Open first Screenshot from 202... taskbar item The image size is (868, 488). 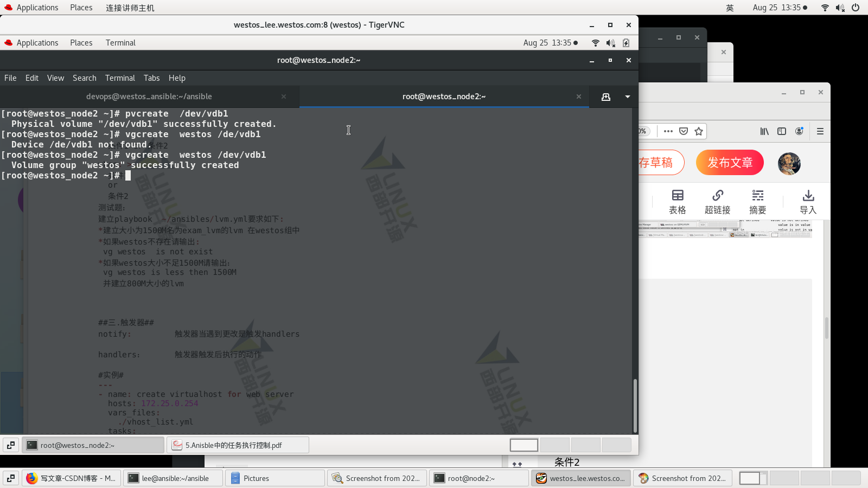point(377,478)
